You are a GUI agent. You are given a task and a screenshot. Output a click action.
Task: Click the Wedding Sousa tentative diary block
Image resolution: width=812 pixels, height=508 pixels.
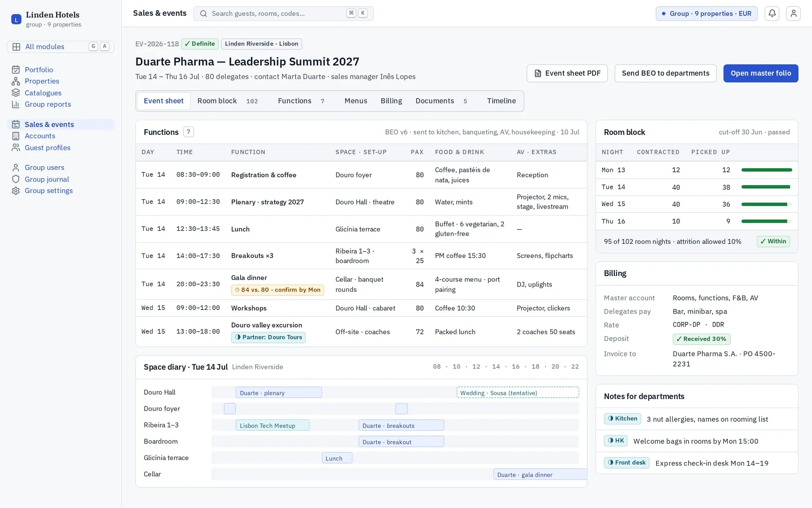pyautogui.click(x=518, y=393)
